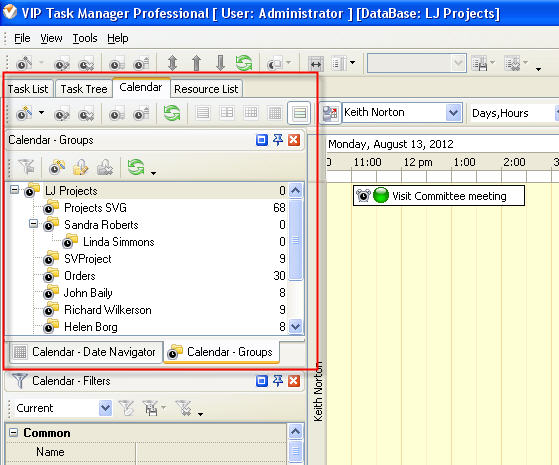Click the green refresh icon in the Calendar toolbar
Screen dimensions: 559x465
coord(172,113)
